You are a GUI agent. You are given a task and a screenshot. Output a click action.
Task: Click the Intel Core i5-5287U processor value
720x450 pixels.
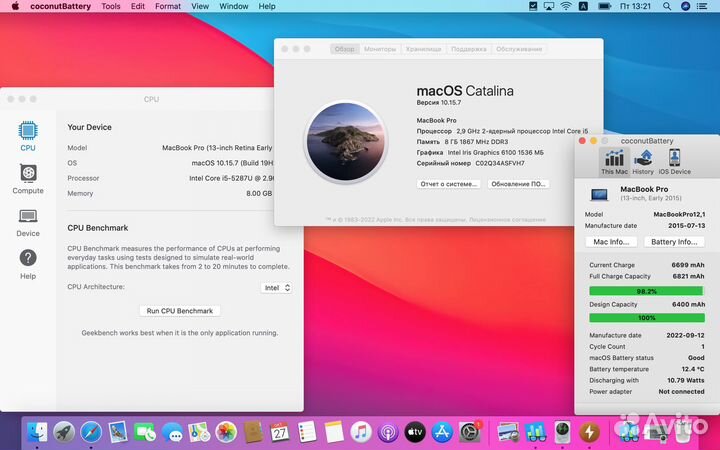tap(231, 178)
